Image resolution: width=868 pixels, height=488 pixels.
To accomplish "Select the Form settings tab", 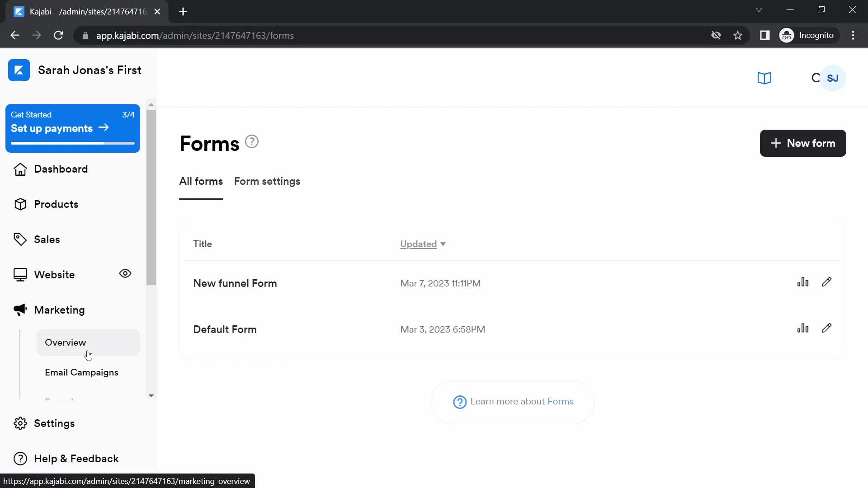I will 267,181.
